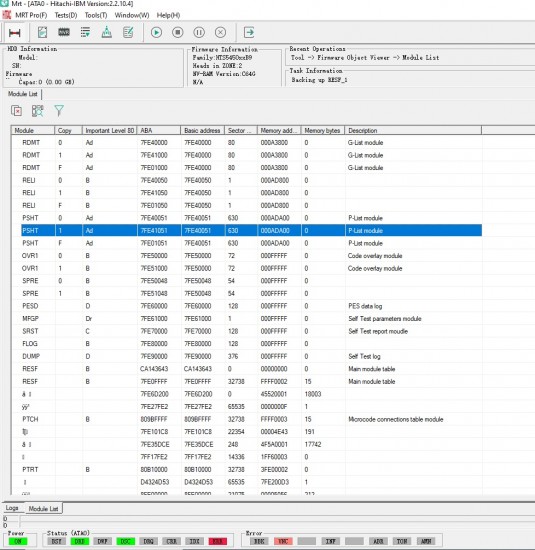Viewport: 535px width, 550px height.
Task: Click the exit arrow toolbar icon
Action: [249, 33]
